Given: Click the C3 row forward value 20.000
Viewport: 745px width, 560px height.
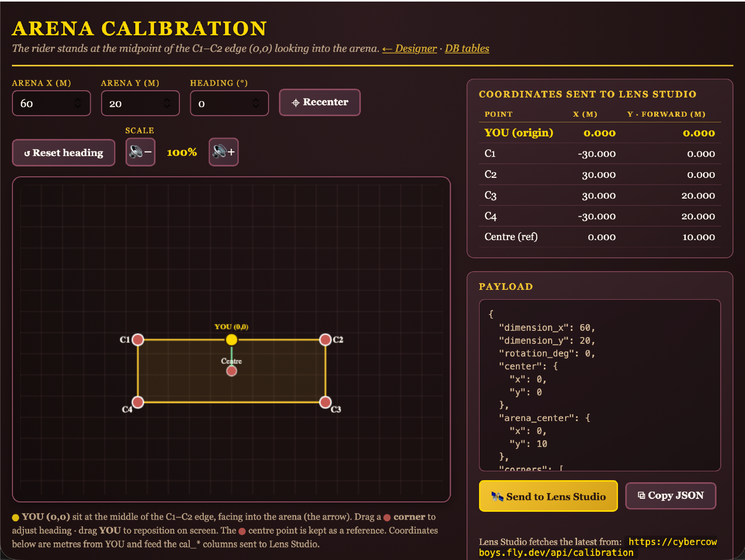Looking at the screenshot, I should point(698,195).
